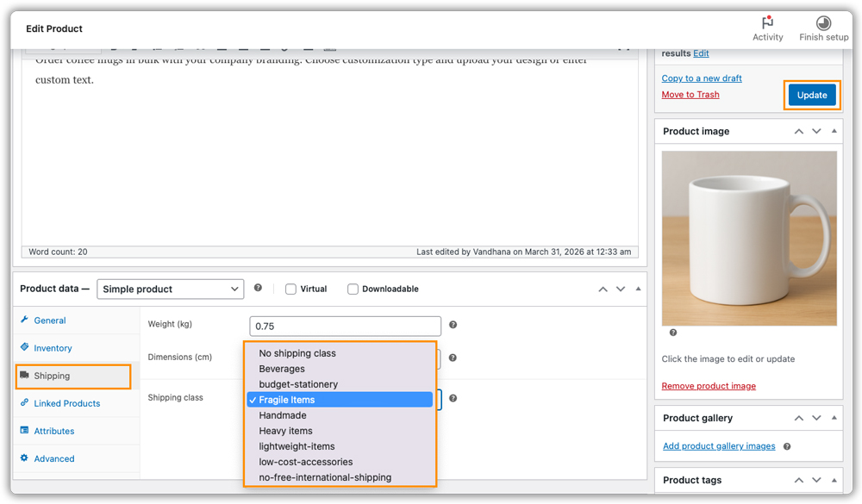
Task: Select No shipping class option
Action: tap(340, 353)
